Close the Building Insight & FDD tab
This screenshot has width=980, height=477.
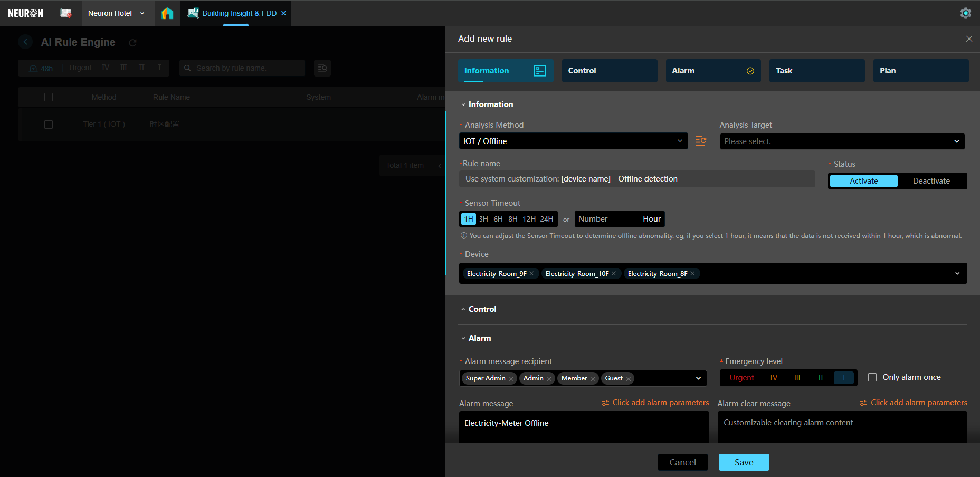tap(283, 13)
